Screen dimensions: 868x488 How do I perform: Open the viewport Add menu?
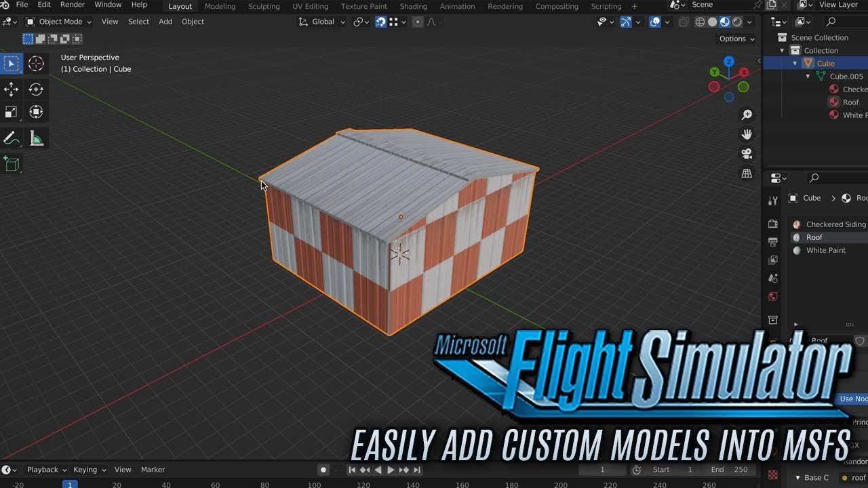click(165, 22)
